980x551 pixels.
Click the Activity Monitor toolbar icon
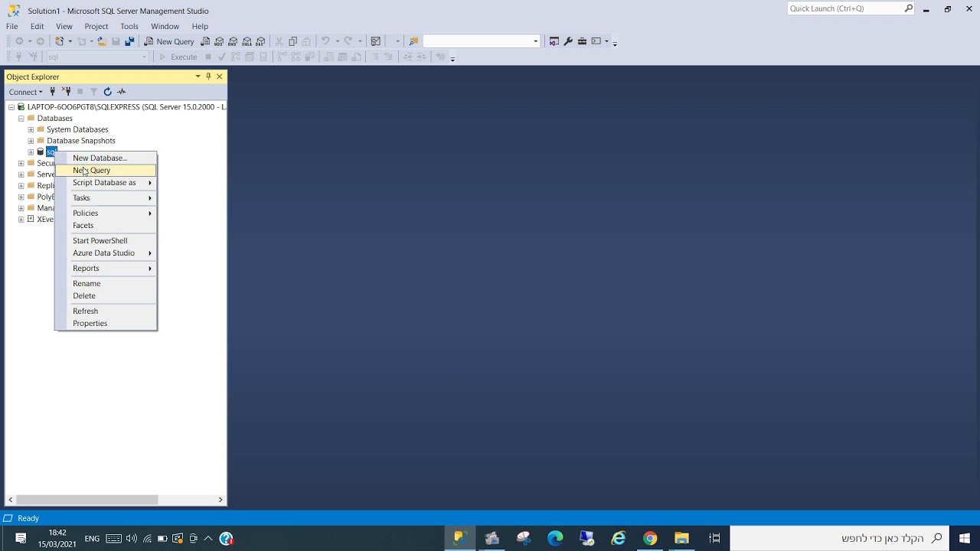click(x=375, y=41)
